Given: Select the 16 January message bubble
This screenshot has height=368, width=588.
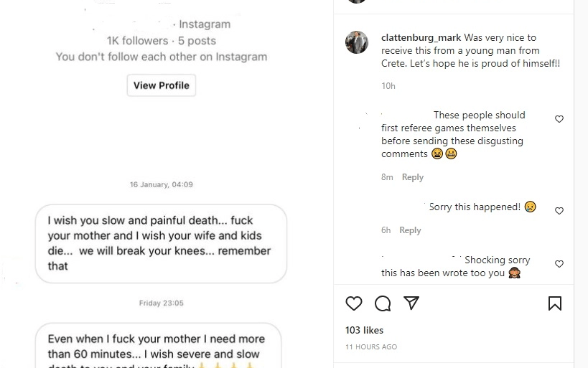Looking at the screenshot, I should [x=161, y=243].
